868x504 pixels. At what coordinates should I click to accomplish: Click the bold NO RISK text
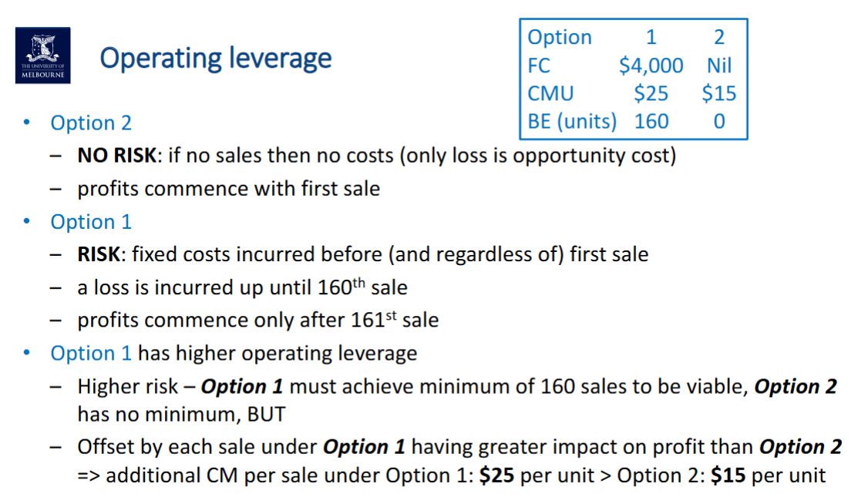tap(116, 156)
